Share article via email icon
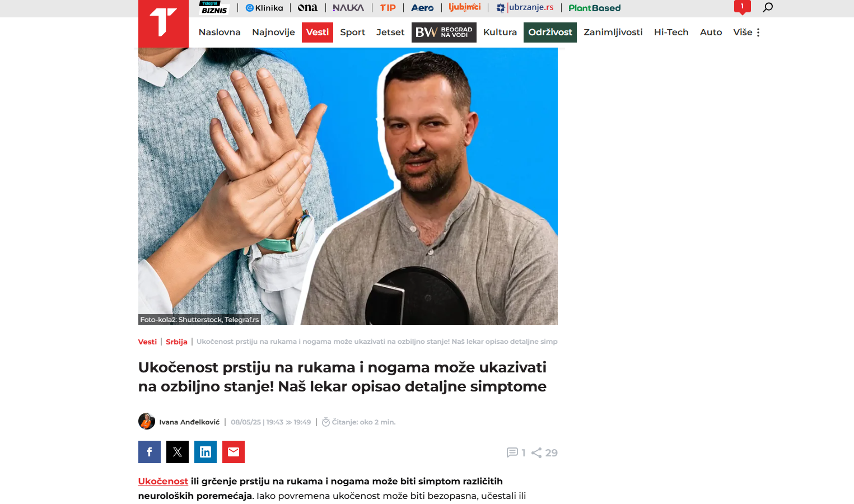854x504 pixels. pos(234,452)
